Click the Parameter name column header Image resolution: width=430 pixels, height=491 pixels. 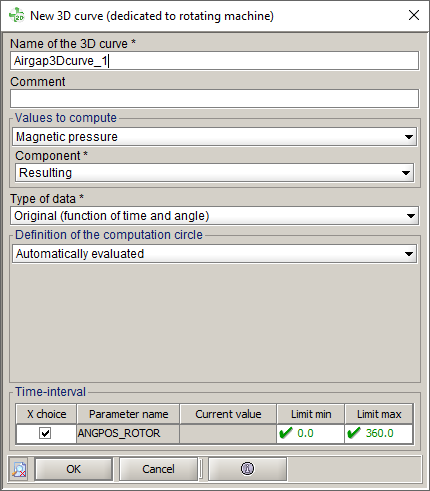[x=128, y=414]
